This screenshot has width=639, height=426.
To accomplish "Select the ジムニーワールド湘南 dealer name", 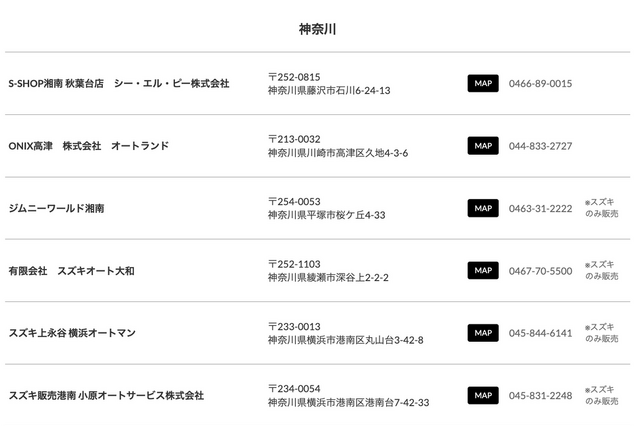I will tap(56, 208).
